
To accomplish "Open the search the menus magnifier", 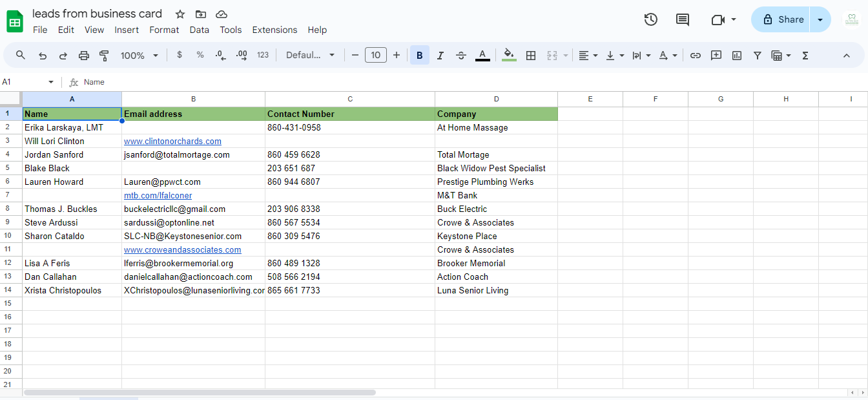I will (x=21, y=55).
